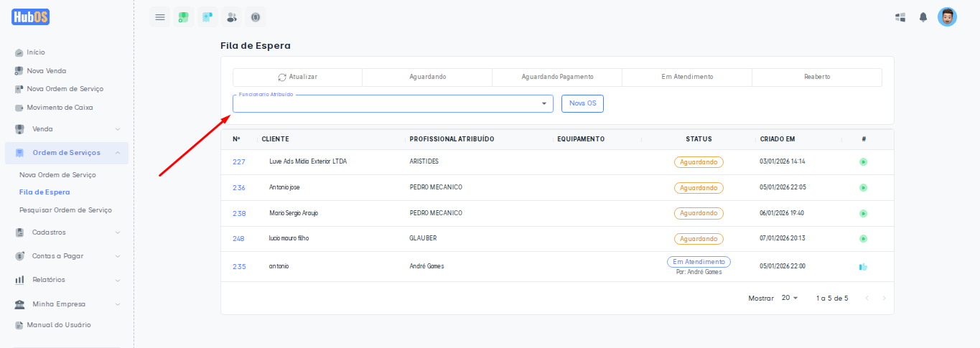This screenshot has width=980, height=348.
Task: Go to Pesquisar Ordem de Serviço
Action: 65,210
